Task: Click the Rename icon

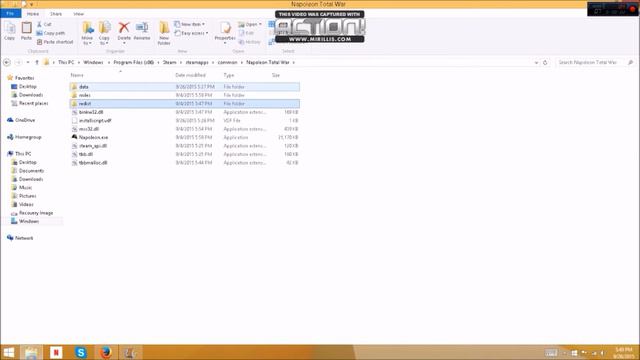Action: tap(142, 31)
